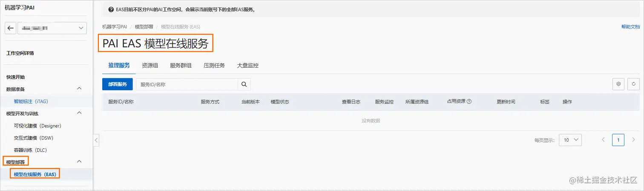
Task: Click the refresh list icon
Action: [634, 84]
